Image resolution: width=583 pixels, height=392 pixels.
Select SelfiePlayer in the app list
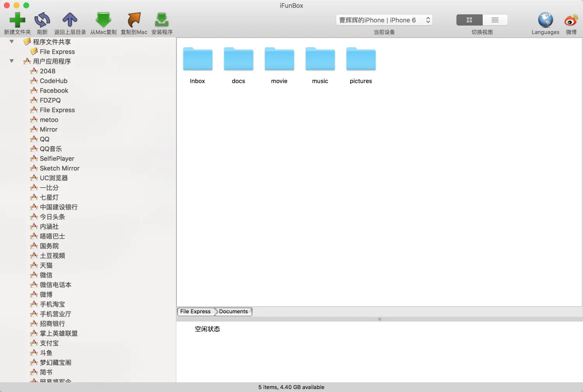pos(52,159)
